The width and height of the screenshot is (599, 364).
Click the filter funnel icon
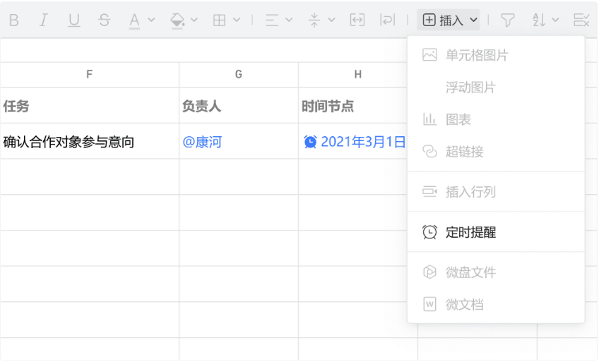(x=507, y=20)
